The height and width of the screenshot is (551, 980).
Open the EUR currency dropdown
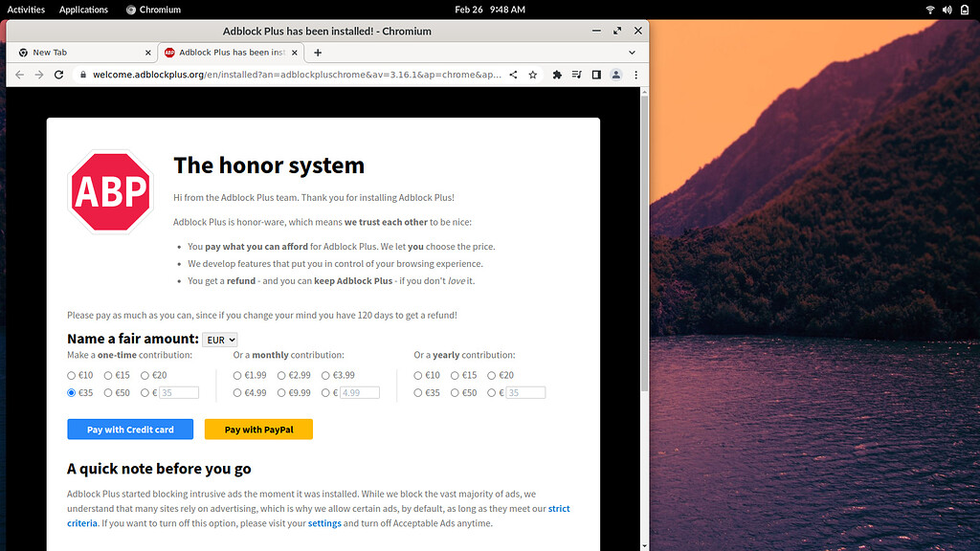coord(220,340)
